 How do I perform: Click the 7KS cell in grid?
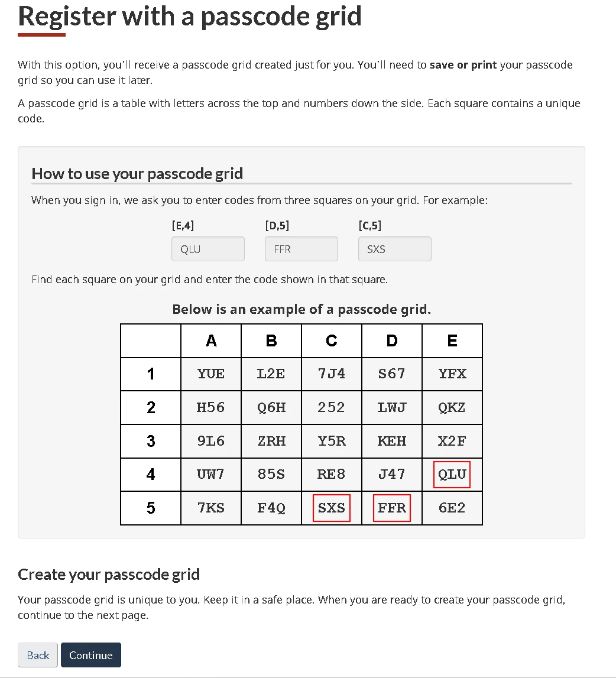[211, 508]
